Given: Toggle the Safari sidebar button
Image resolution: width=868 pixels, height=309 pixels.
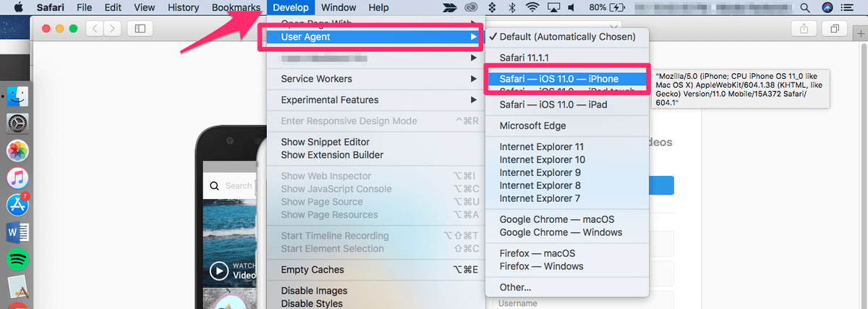Looking at the screenshot, I should tap(140, 28).
